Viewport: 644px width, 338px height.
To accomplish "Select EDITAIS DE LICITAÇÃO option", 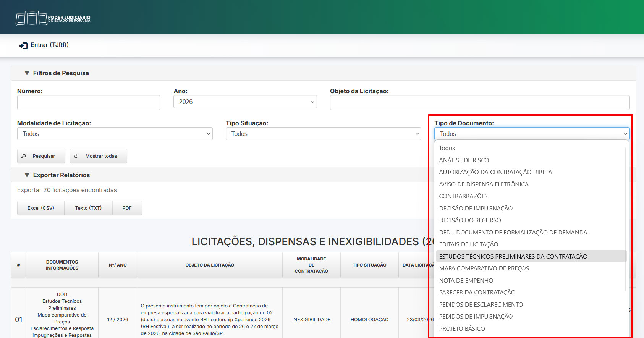I will click(468, 244).
